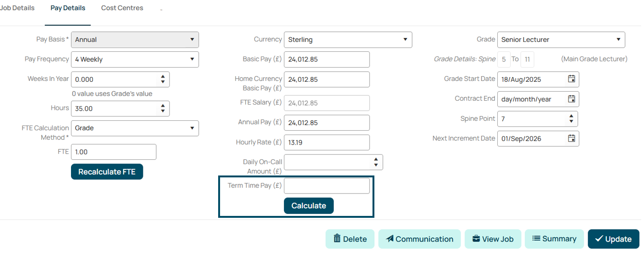Open the Contract End calendar picker icon
The image size is (644, 253).
click(x=572, y=99)
